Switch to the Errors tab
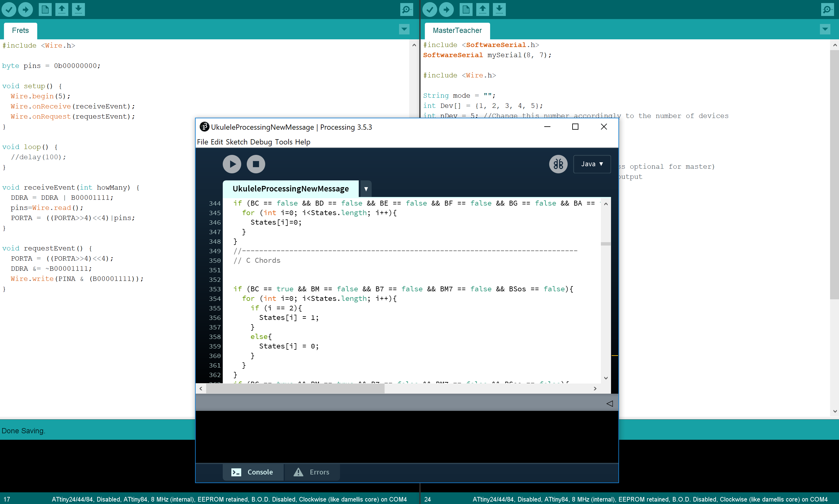This screenshot has width=839, height=504. pyautogui.click(x=312, y=472)
